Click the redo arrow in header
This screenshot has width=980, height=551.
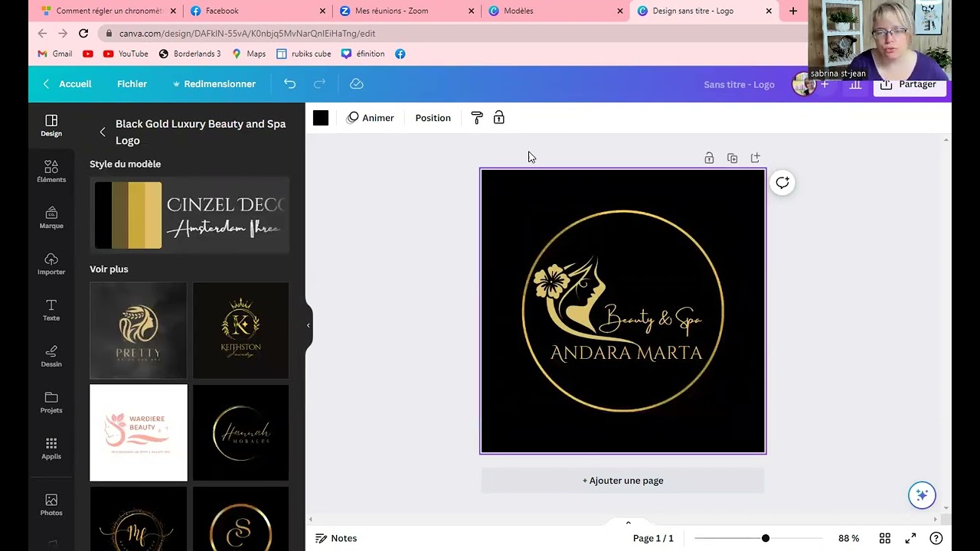(320, 84)
